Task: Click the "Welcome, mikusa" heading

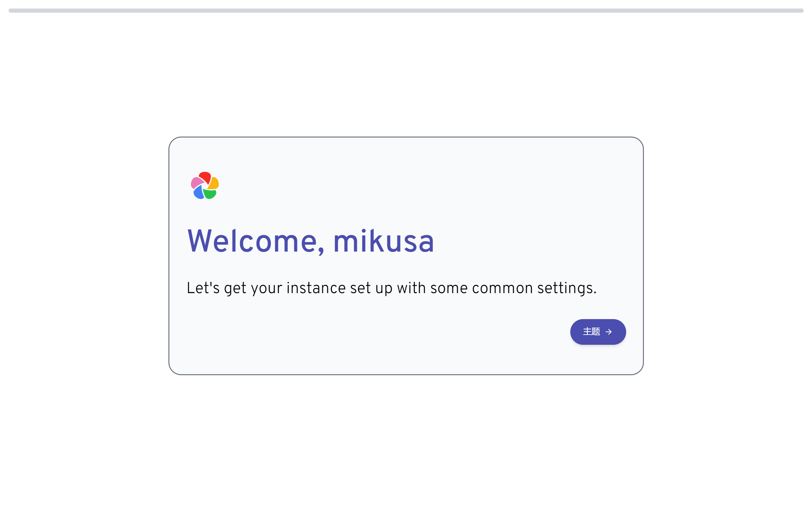Action: tap(311, 241)
